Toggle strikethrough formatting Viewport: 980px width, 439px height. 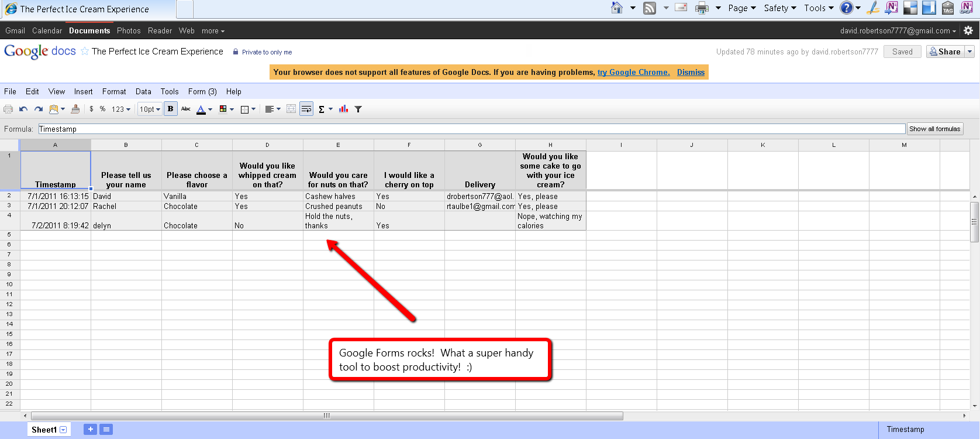186,109
